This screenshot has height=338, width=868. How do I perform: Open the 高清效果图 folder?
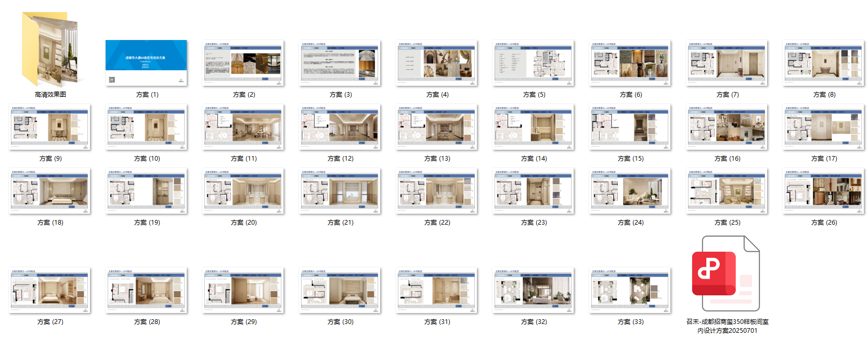click(50, 49)
